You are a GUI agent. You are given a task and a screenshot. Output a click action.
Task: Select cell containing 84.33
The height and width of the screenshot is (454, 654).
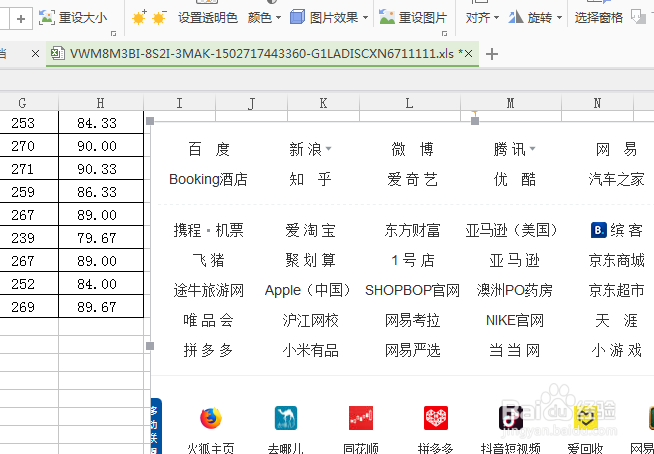[x=101, y=123]
